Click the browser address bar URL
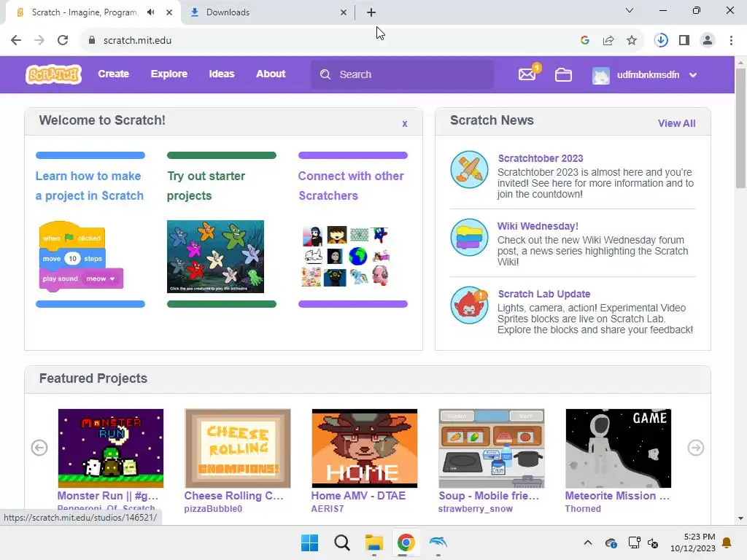The width and height of the screenshot is (747, 560). [137, 41]
